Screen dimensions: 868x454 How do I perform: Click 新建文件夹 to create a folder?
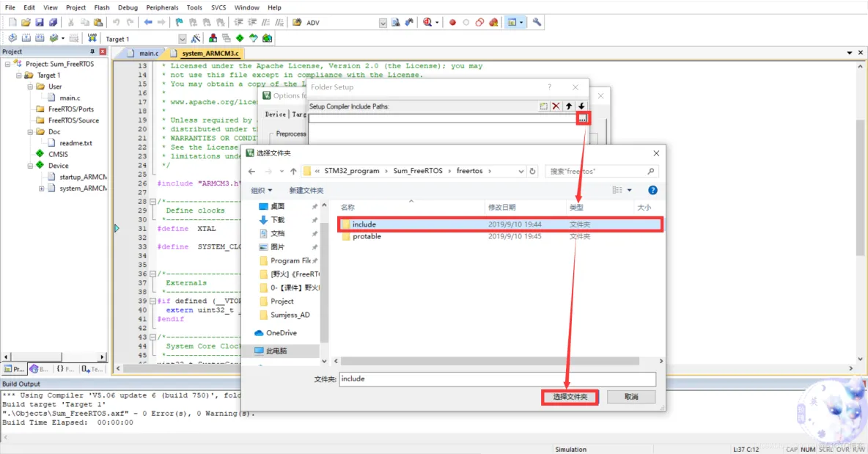306,191
